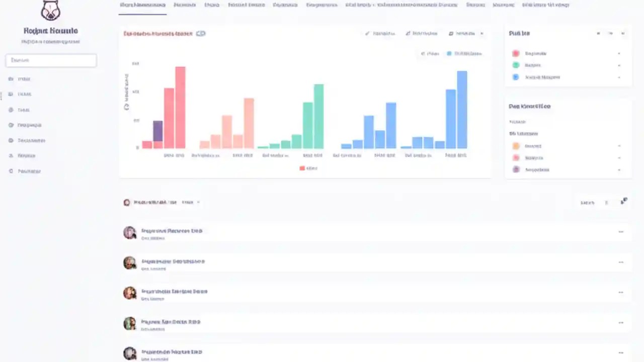Click the blue icon on the third right-panel item

pos(516,77)
